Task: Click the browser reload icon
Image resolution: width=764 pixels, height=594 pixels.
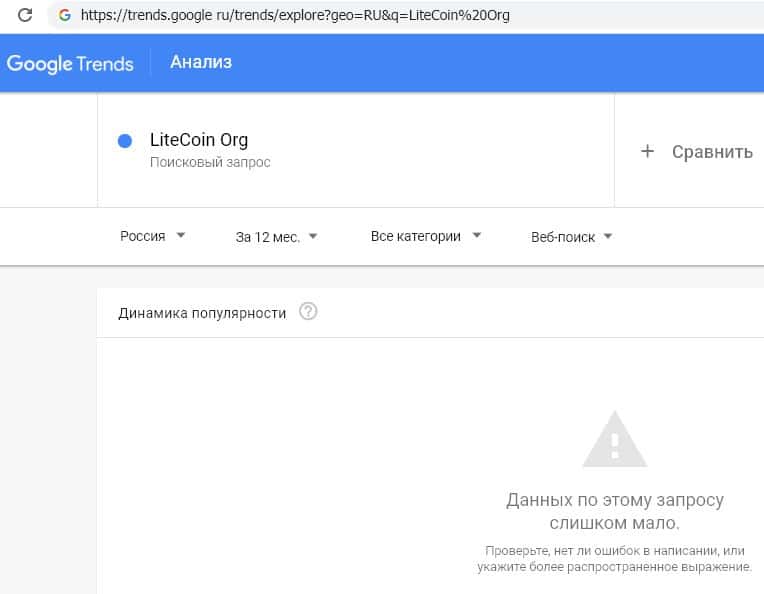Action: pyautogui.click(x=25, y=15)
